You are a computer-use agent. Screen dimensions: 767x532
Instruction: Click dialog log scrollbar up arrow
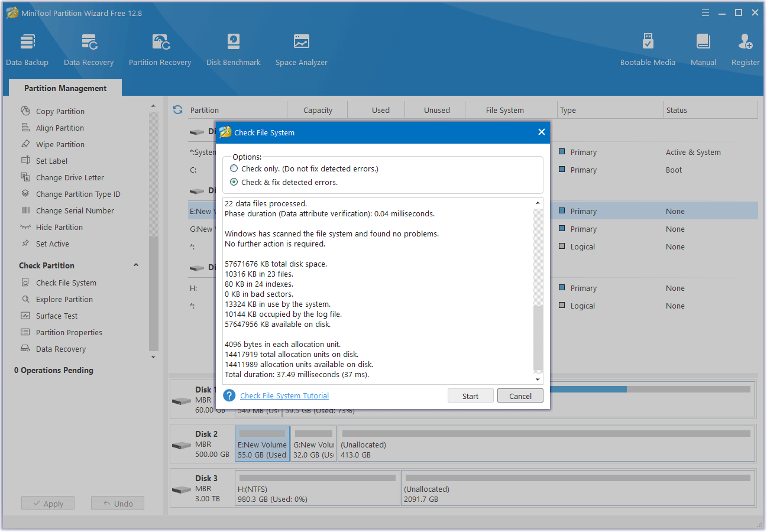[x=538, y=203]
